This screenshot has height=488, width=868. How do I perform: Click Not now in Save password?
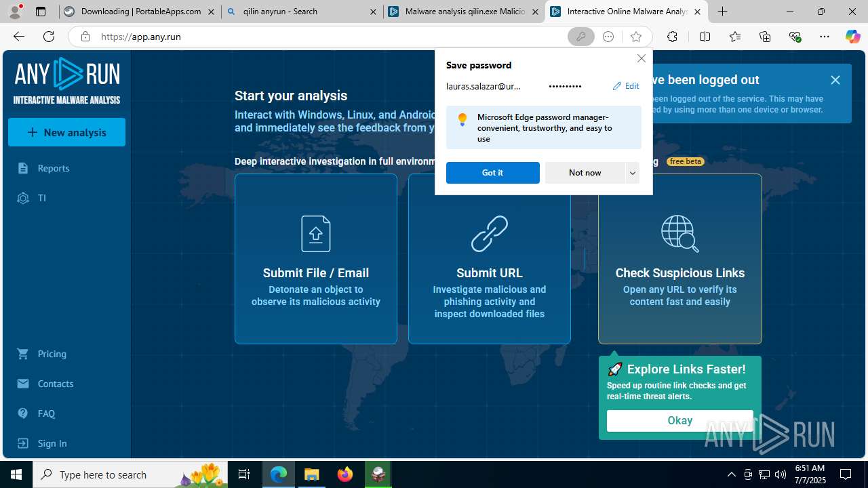585,173
